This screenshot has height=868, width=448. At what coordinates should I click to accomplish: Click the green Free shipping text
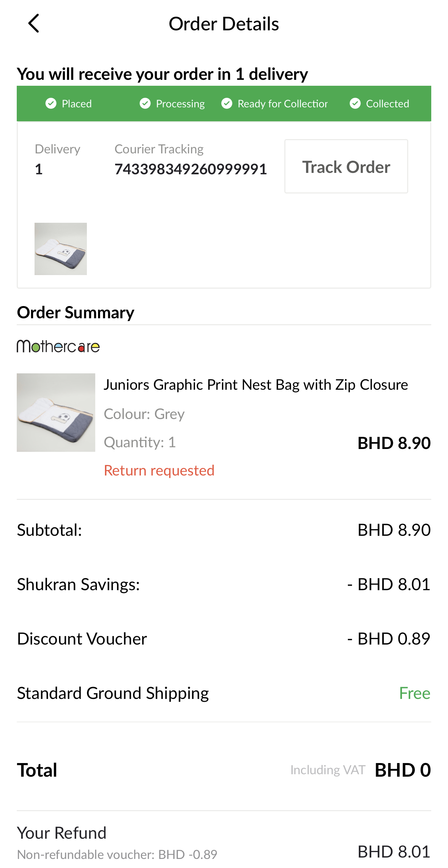click(415, 693)
